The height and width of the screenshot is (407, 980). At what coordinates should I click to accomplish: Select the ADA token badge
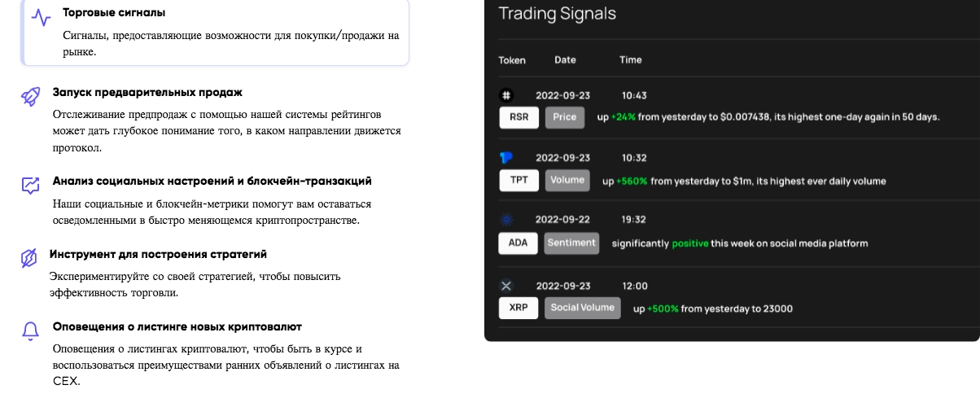518,243
